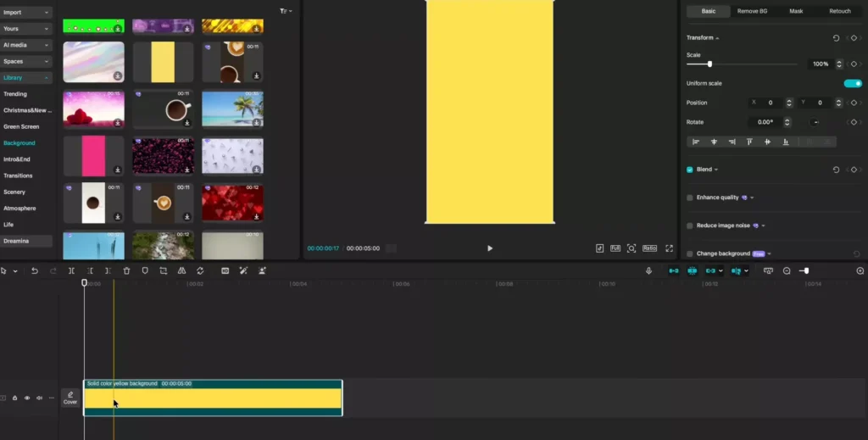The image size is (868, 440).
Task: Collapse the Transform section
Action: (717, 38)
